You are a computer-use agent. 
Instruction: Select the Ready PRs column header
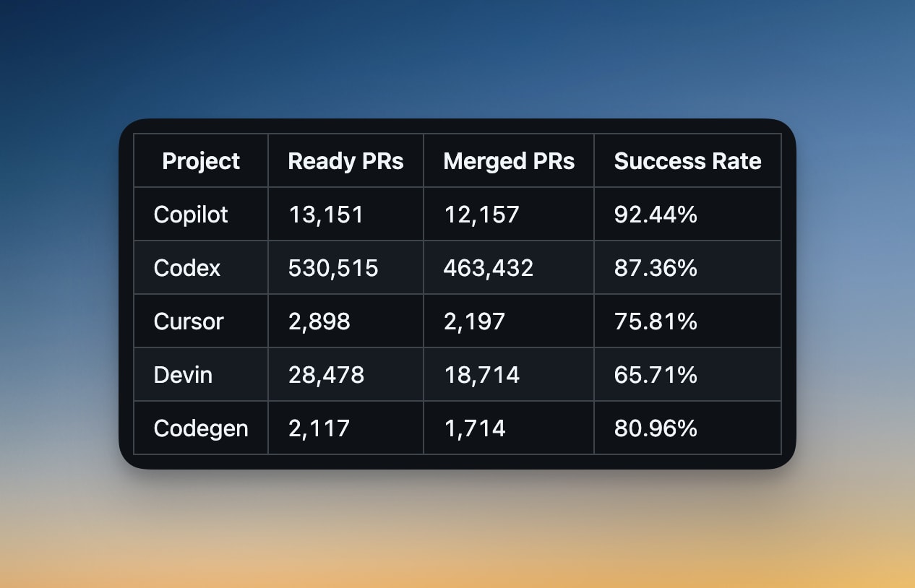point(345,160)
